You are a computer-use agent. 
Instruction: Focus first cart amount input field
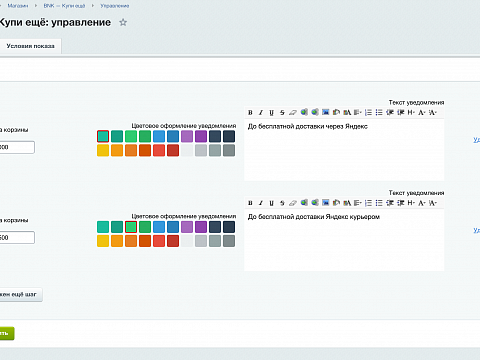pos(17,147)
